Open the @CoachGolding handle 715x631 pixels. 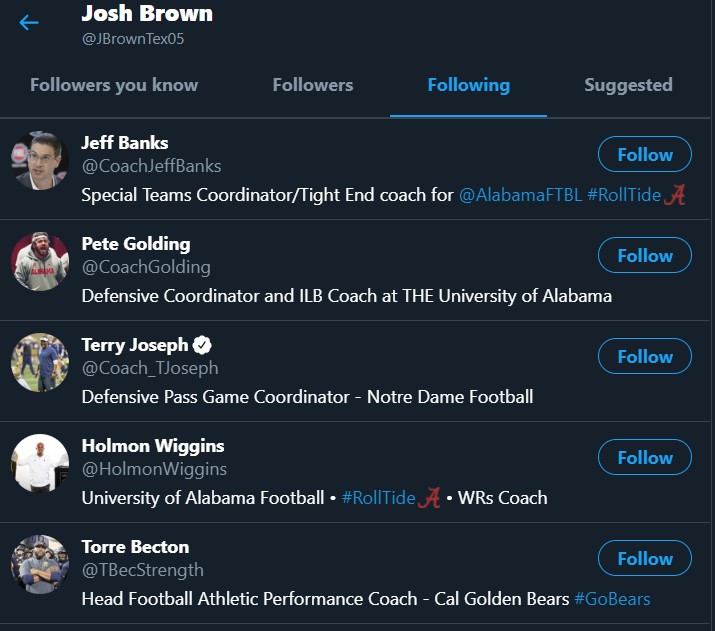coord(146,267)
